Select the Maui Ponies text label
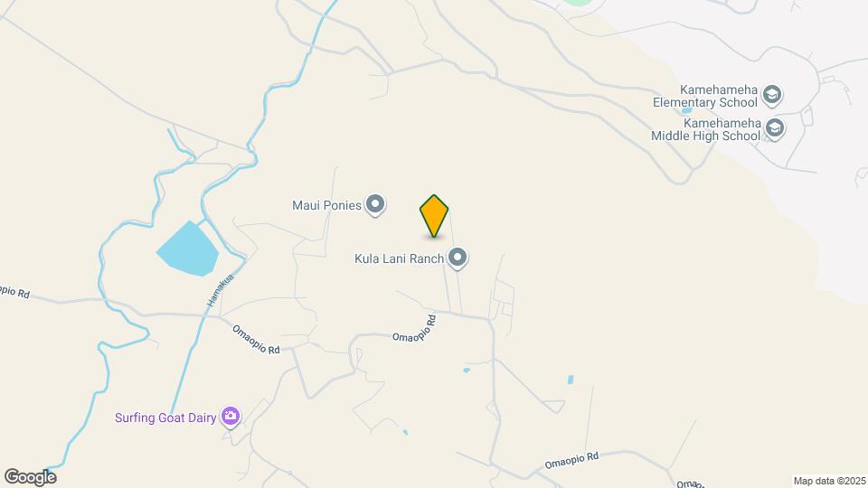This screenshot has width=868, height=488. point(326,205)
